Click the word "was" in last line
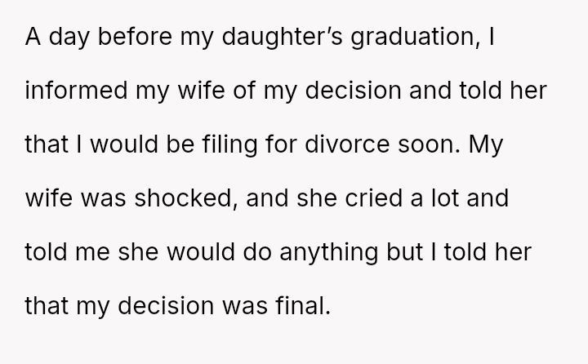The height and width of the screenshot is (364, 588). [x=245, y=306]
